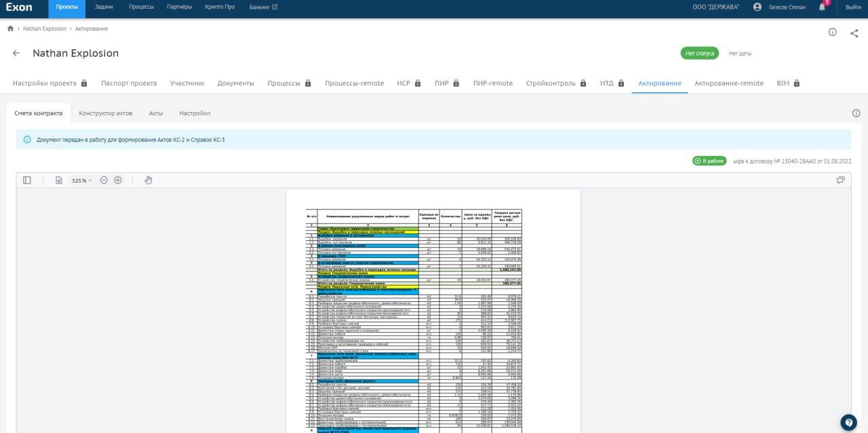Image resolution: width=868 pixels, height=433 pixels.
Task: Open the locked Процессы project tab
Action: click(x=290, y=83)
